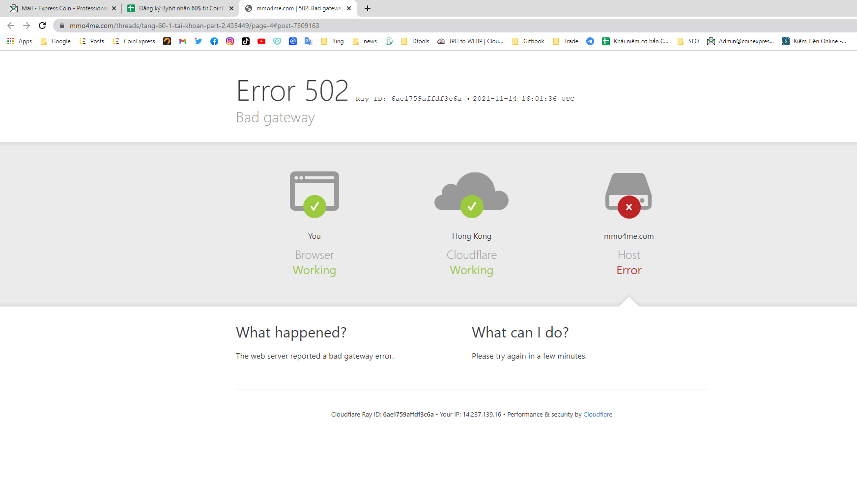Click the red 'Error' host status text
The image size is (857, 504).
pos(629,270)
